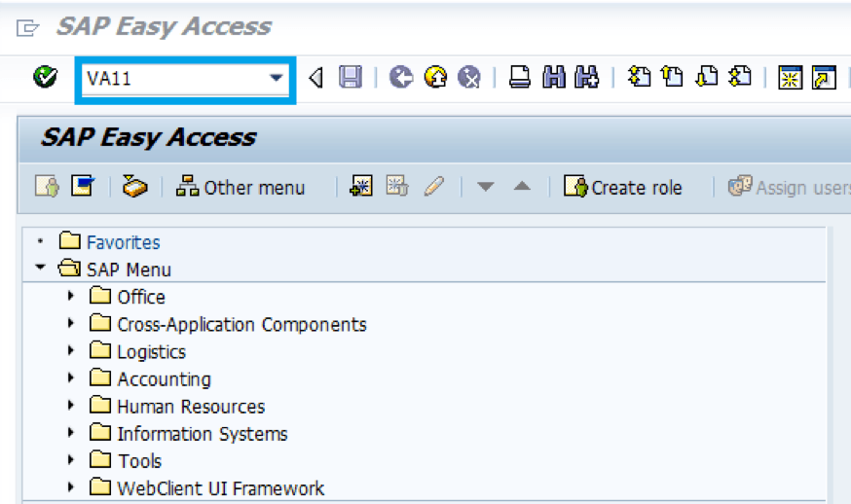Click the SAP Menu icon with blue flag
The height and width of the screenshot is (504, 851).
coord(83,187)
